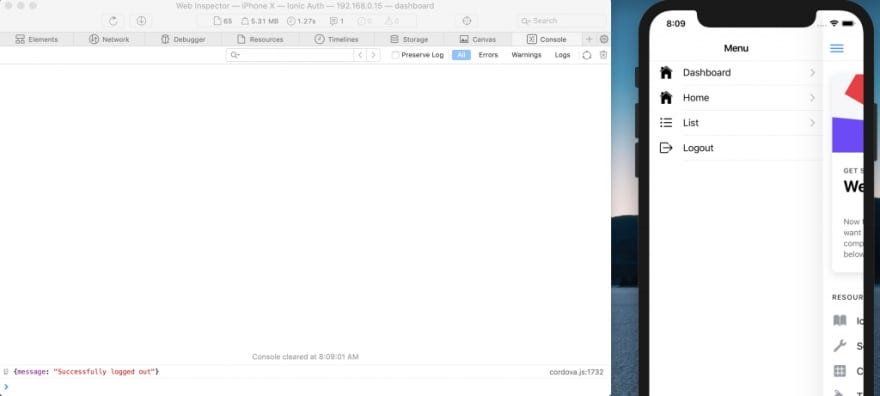Switch to the Storage tab
This screenshot has width=880, height=396.
click(x=409, y=39)
